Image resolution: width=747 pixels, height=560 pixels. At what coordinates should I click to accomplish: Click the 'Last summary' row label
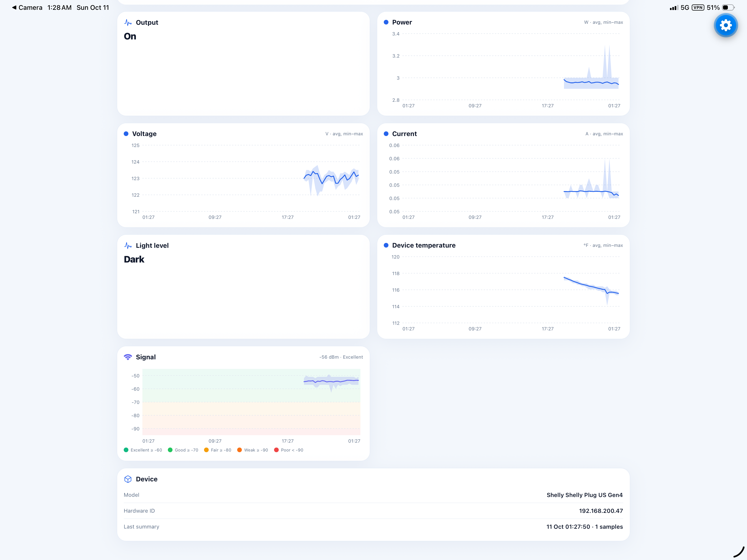pyautogui.click(x=141, y=527)
